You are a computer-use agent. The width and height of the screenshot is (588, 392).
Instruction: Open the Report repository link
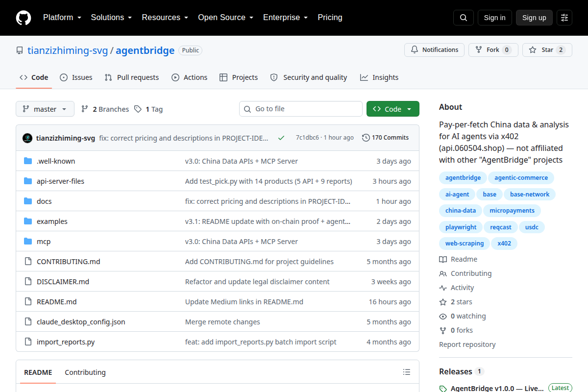(x=467, y=344)
